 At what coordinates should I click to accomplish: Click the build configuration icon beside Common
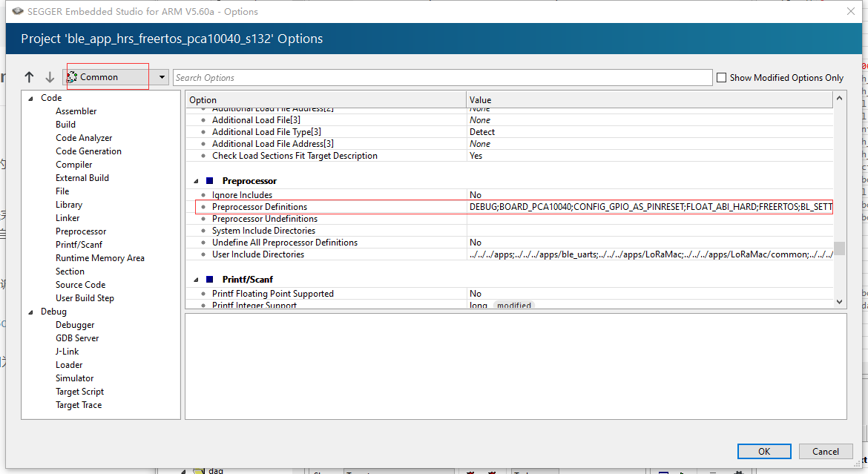click(x=71, y=76)
